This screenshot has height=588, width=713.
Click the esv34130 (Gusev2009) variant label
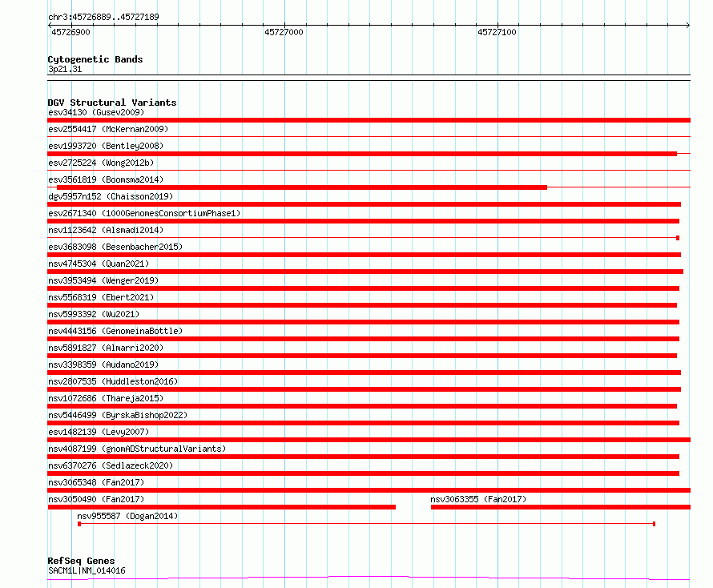tap(96, 112)
